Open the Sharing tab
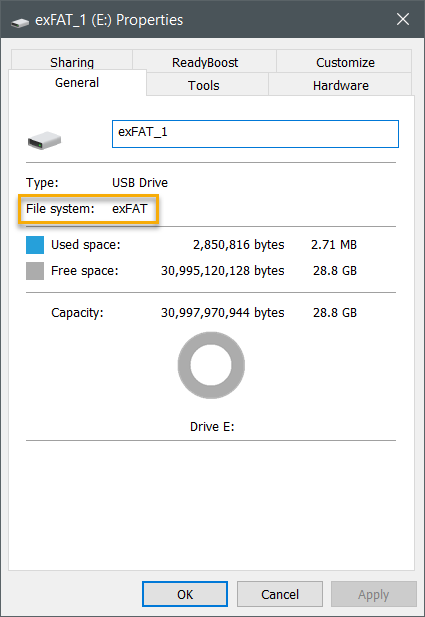The image size is (425, 617). [72, 61]
